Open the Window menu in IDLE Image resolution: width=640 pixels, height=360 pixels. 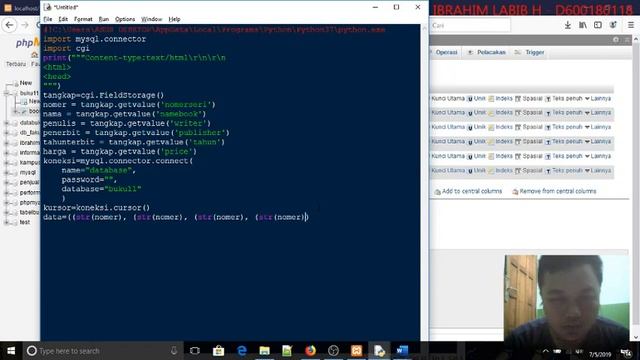(x=151, y=19)
